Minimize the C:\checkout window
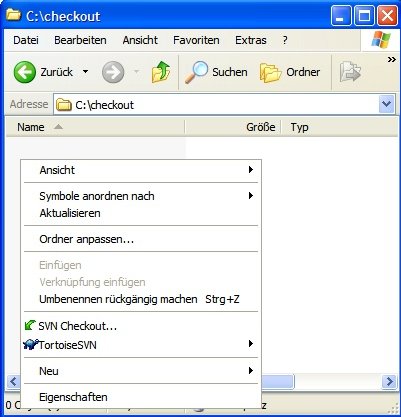The width and height of the screenshot is (401, 417). click(x=341, y=16)
